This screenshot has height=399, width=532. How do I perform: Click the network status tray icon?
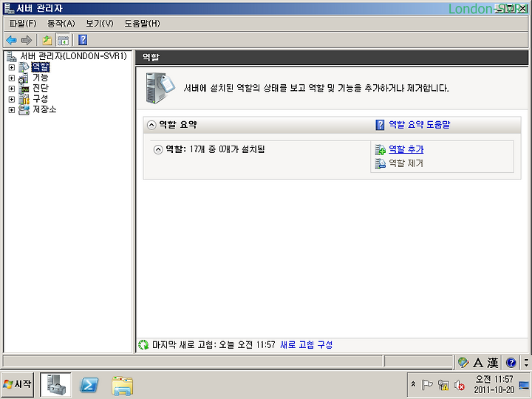point(443,385)
